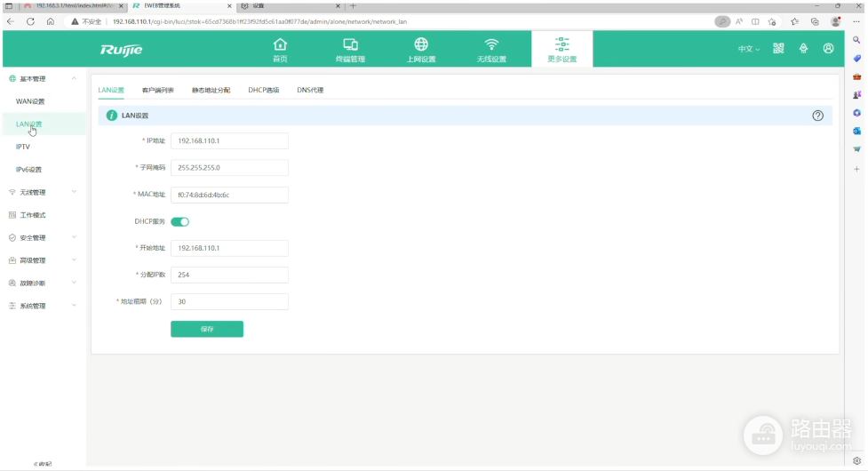Viewport: 868px width, 471px height.
Task: Select IPv6设置 in the sidebar
Action: (28, 170)
